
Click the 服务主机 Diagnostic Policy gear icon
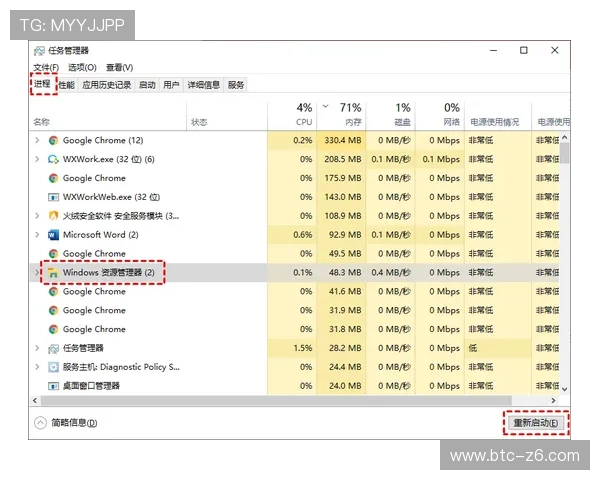click(53, 367)
